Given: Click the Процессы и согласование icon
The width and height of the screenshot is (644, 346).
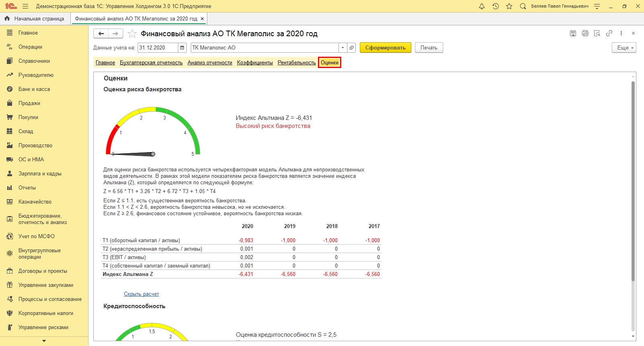Looking at the screenshot, I should (10, 299).
